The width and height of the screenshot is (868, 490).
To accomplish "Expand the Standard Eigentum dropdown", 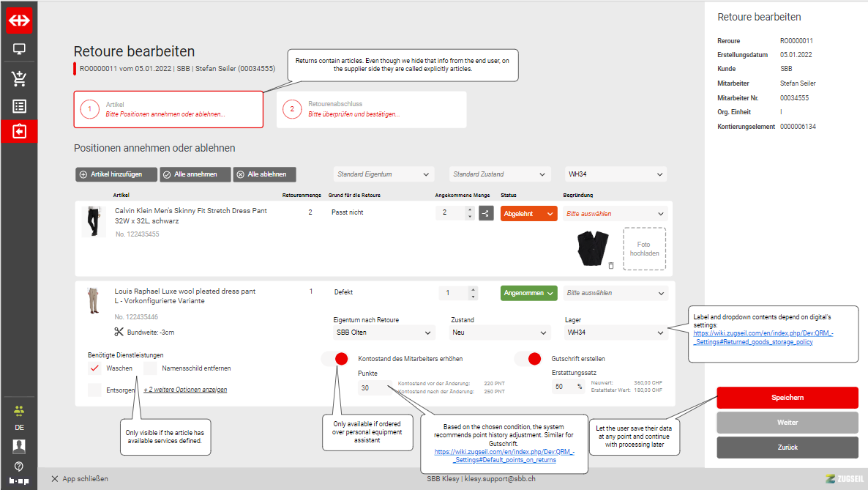I will point(383,174).
